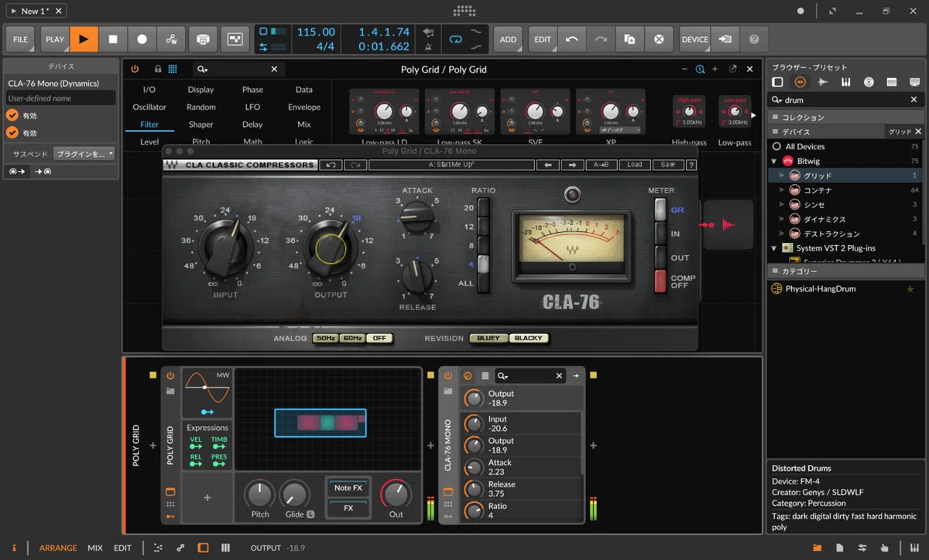Viewport: 929px width, 560px height.
Task: Toggle grid view icon in Poly Grid header
Action: point(173,69)
